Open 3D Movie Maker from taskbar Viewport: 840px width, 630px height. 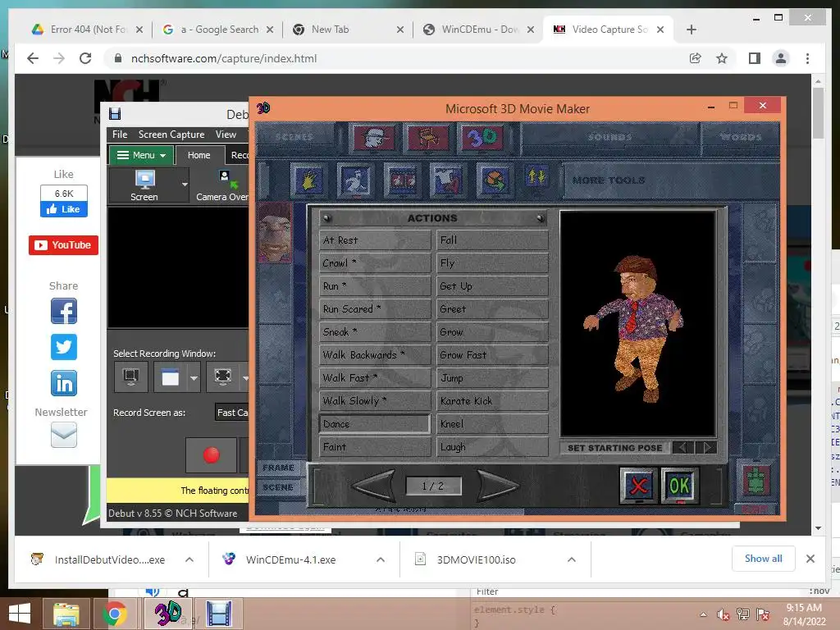tap(167, 614)
